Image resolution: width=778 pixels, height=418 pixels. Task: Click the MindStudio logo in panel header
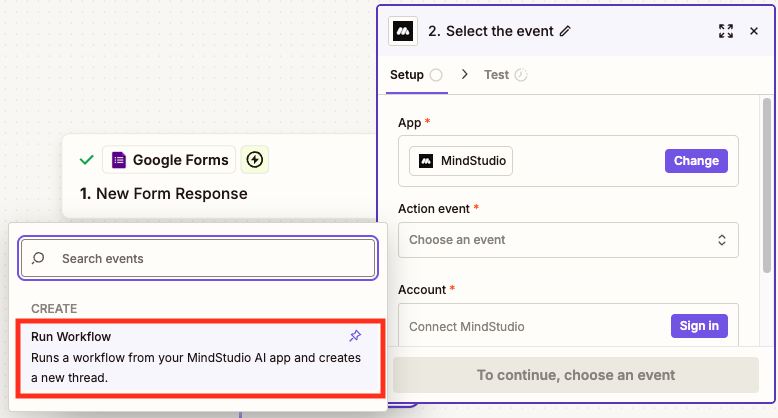coord(403,31)
